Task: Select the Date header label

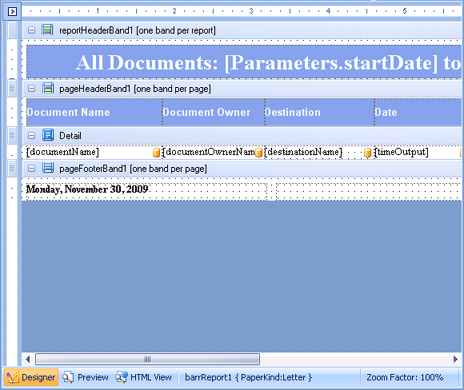Action: pos(418,112)
